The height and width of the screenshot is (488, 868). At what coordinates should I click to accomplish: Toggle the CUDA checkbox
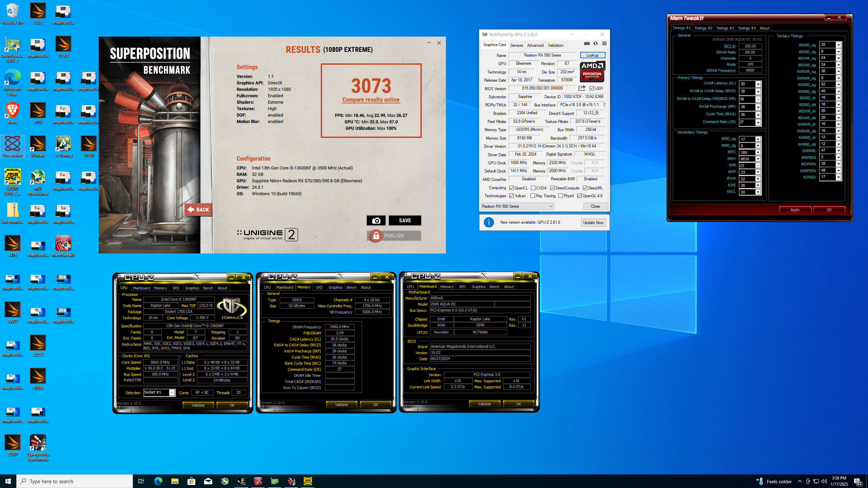point(533,188)
